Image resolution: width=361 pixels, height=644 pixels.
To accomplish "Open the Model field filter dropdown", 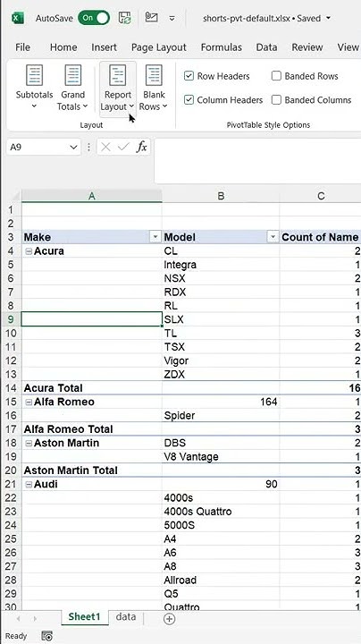I will click(273, 237).
